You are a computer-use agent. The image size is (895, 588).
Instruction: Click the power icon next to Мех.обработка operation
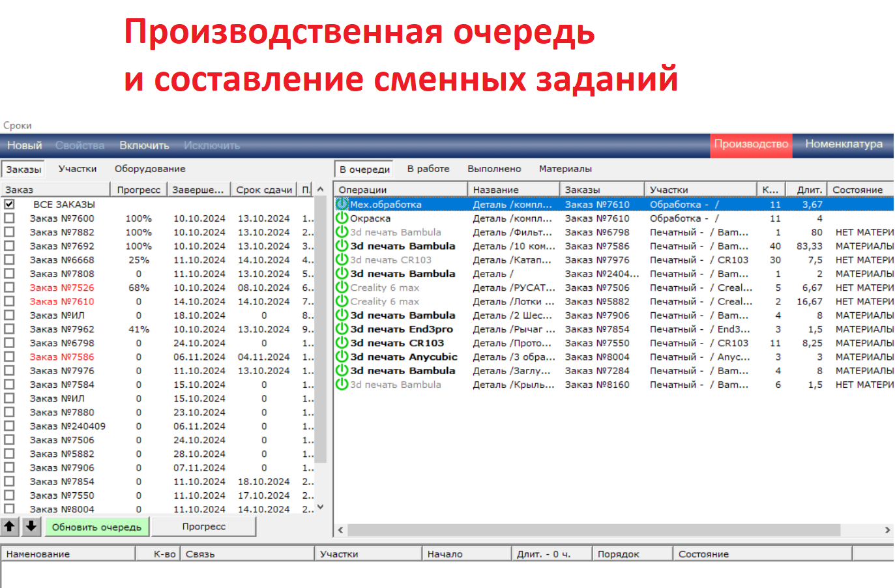pyautogui.click(x=342, y=204)
